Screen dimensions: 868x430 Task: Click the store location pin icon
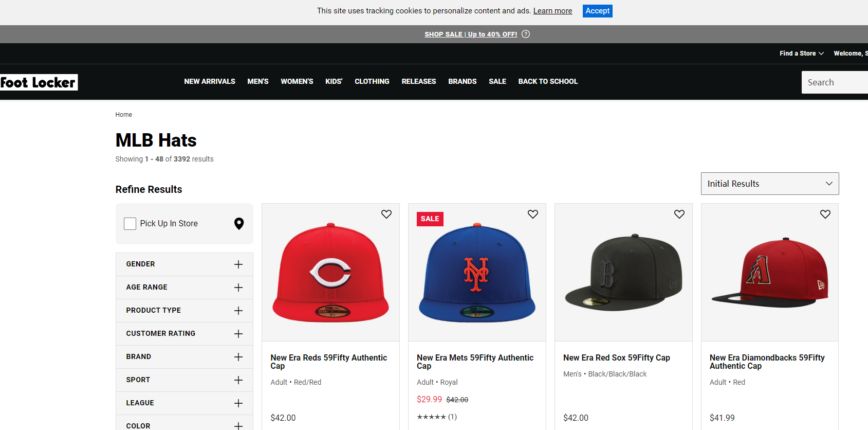(x=239, y=224)
